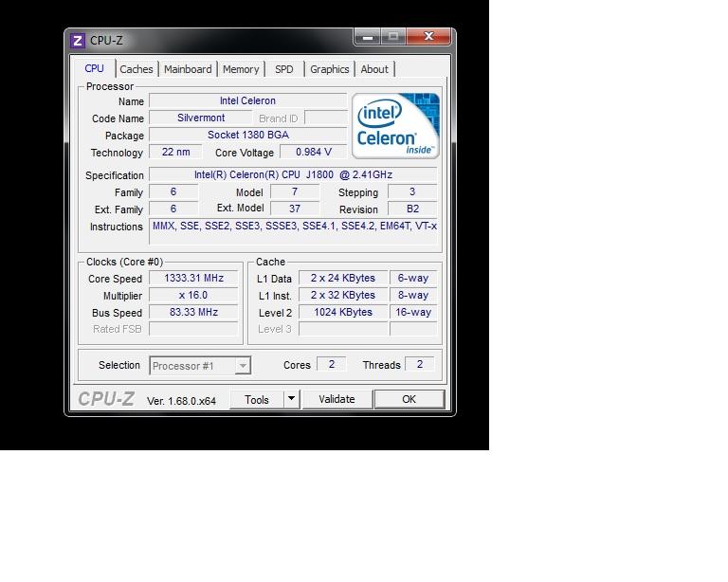Click the Core Speed value 1333.31 MHz
The height and width of the screenshot is (582, 728).
(193, 278)
